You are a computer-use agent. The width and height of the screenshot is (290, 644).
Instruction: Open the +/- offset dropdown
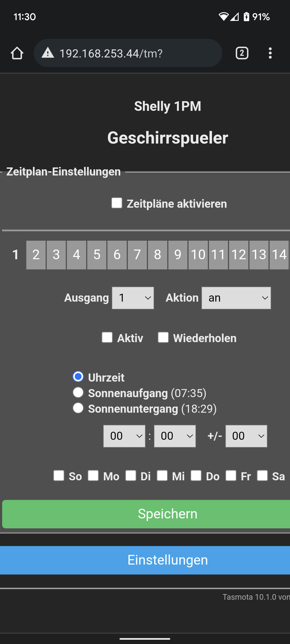tap(246, 436)
